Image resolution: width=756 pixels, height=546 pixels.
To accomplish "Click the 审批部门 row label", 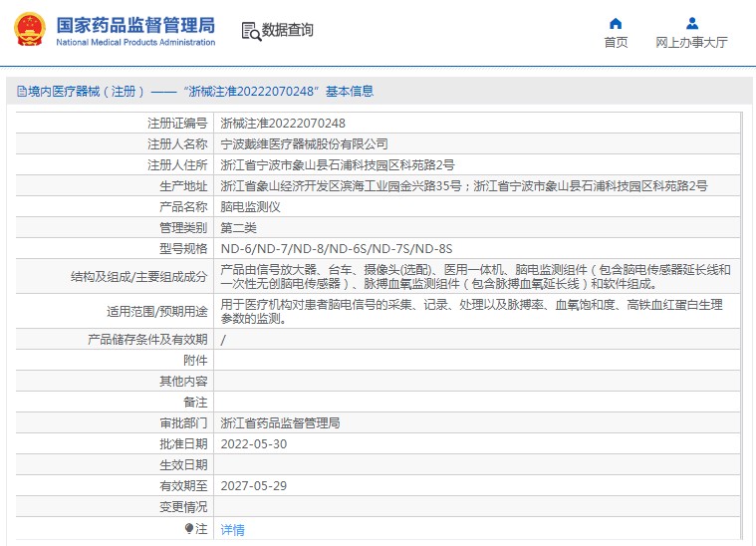I will point(183,423).
